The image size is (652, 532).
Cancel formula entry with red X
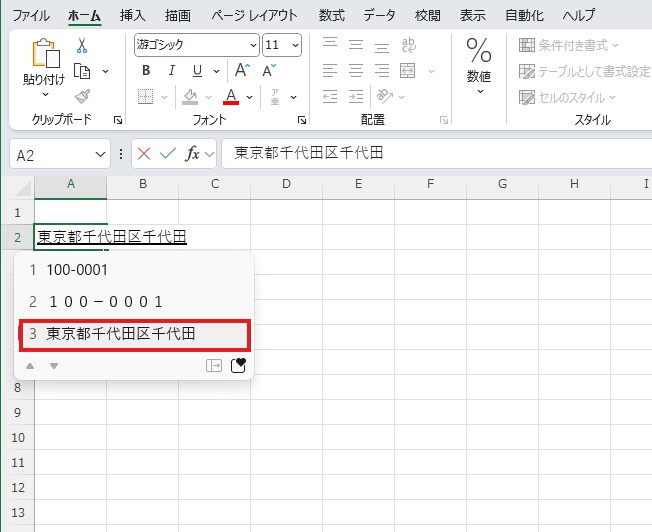tap(144, 154)
